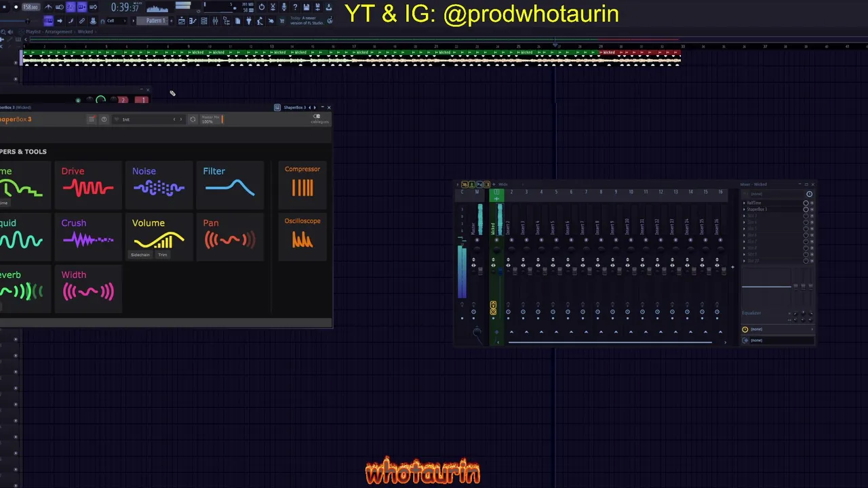Open the plugin picker plug icon
Image resolution: width=868 pixels, height=488 pixels.
pyautogui.click(x=248, y=21)
